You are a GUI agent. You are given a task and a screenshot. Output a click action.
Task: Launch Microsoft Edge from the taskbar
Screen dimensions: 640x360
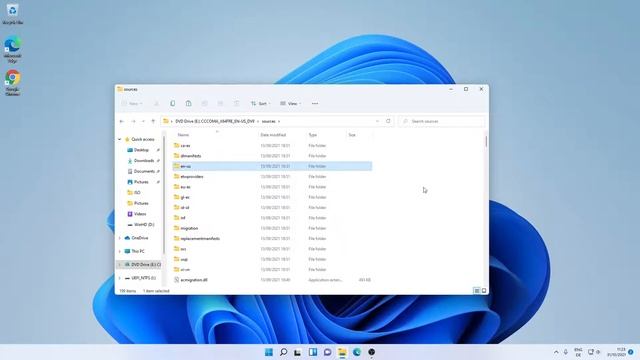coord(357,352)
